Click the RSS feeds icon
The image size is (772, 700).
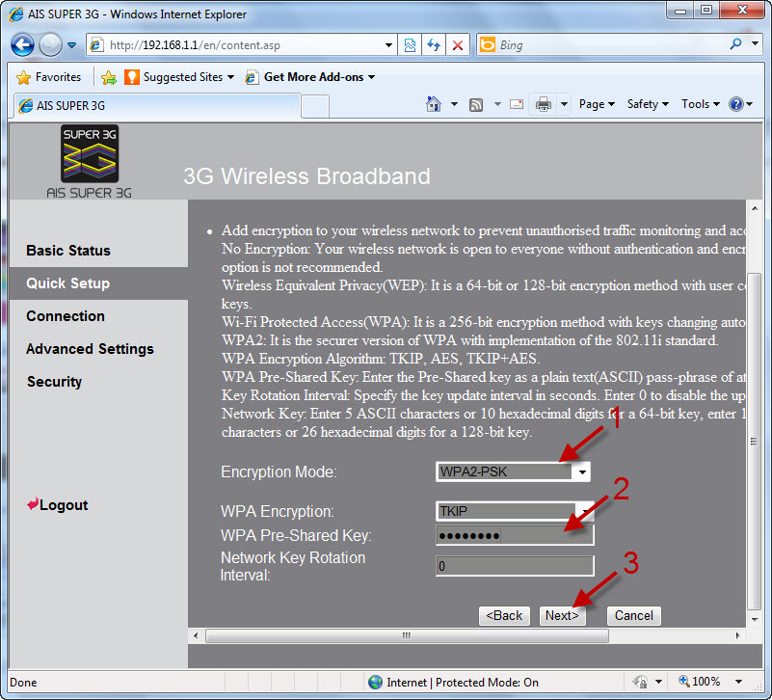[476, 104]
